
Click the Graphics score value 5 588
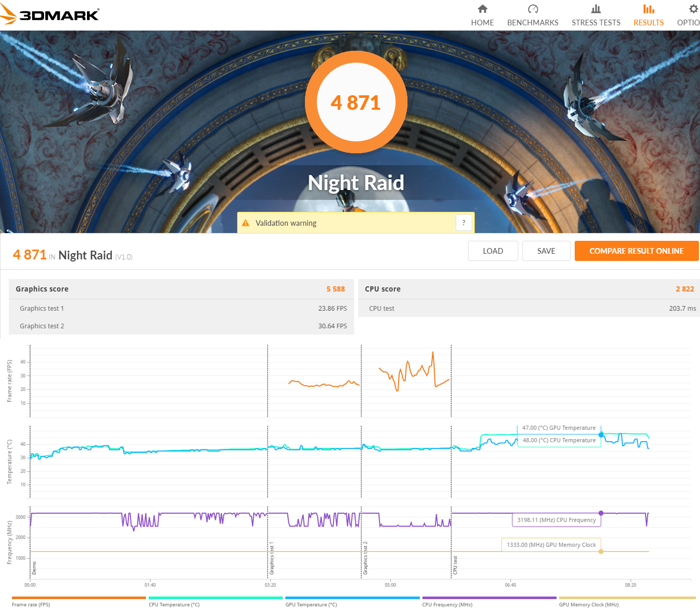pos(336,289)
